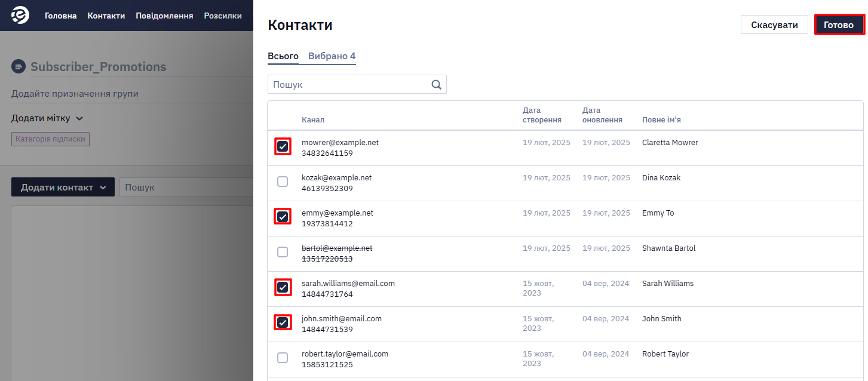The height and width of the screenshot is (381, 868).
Task: Open the Додати контакт dropdown arrow
Action: (x=103, y=188)
